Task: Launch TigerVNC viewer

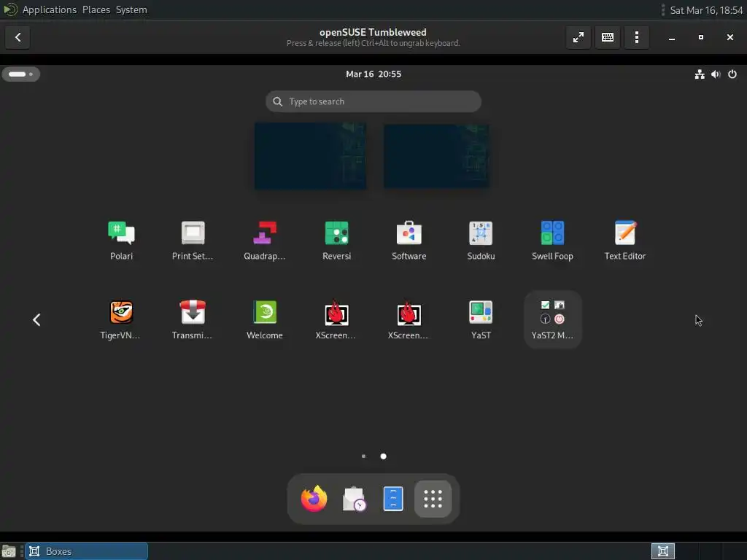Action: pyautogui.click(x=122, y=319)
